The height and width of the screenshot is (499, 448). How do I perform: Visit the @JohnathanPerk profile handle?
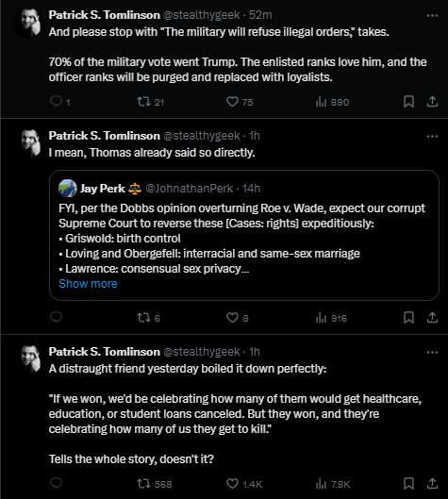[x=189, y=189]
